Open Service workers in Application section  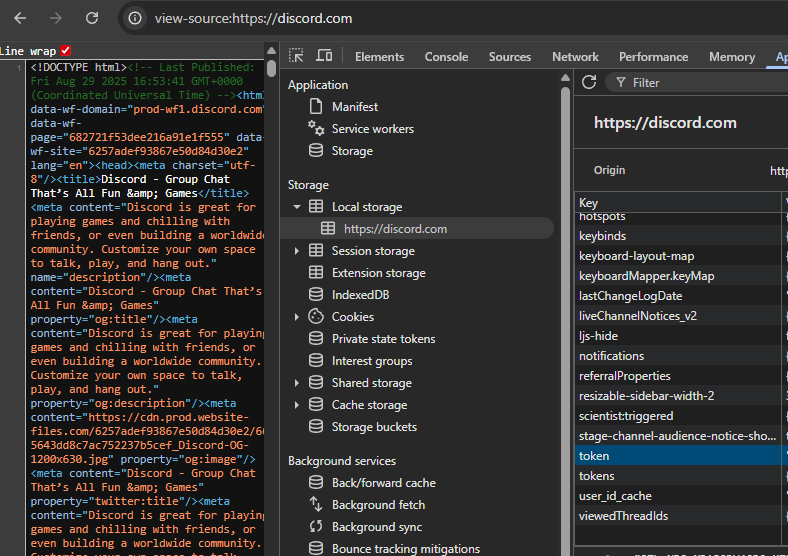(x=372, y=129)
